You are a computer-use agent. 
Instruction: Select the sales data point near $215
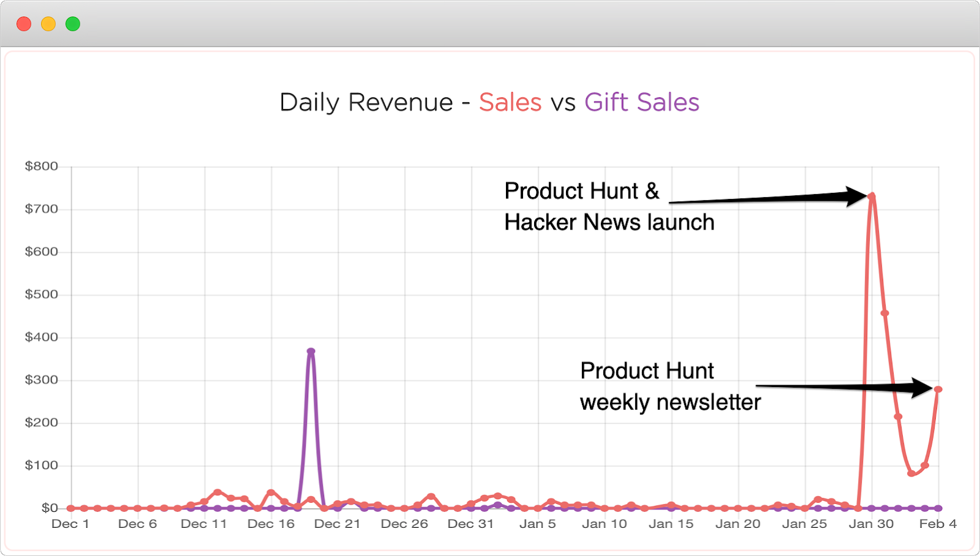[x=898, y=416]
